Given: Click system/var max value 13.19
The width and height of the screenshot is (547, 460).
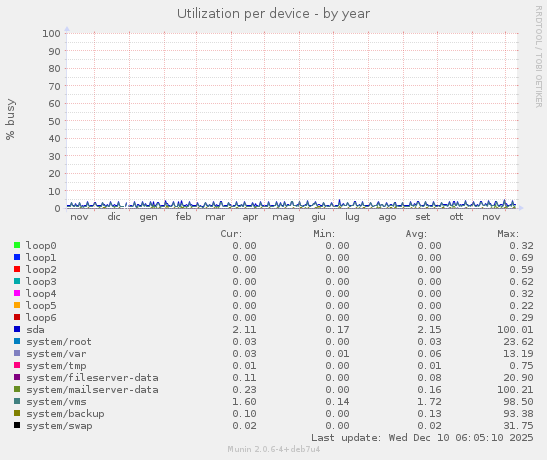Looking at the screenshot, I should point(518,354).
